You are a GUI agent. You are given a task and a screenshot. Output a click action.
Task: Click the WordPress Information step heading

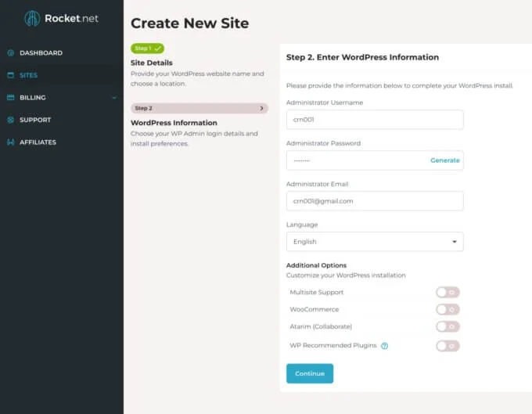click(x=174, y=123)
